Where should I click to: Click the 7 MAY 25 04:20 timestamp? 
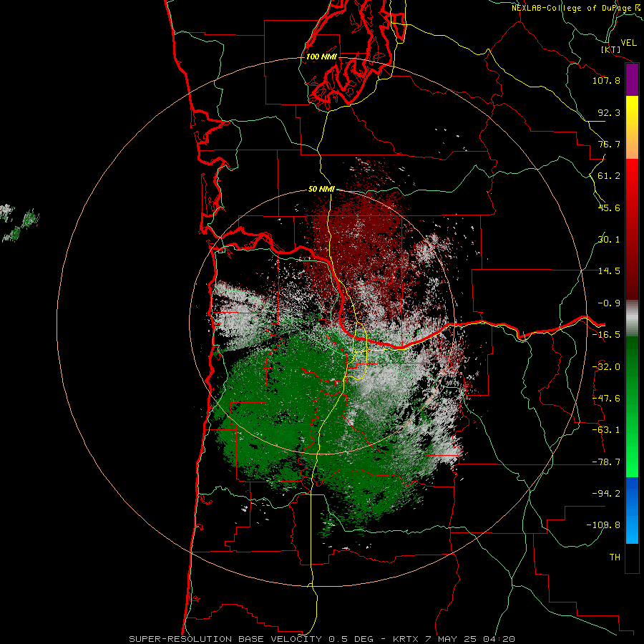[x=469, y=639]
